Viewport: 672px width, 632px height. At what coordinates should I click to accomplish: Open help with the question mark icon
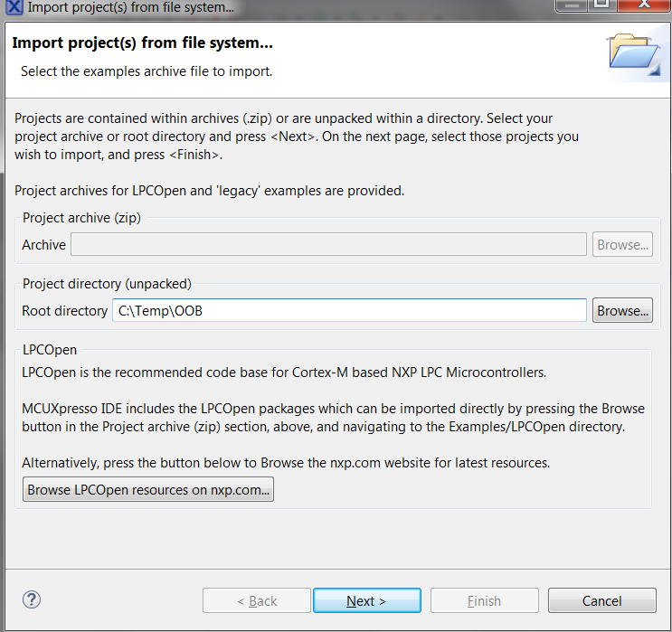(32, 599)
